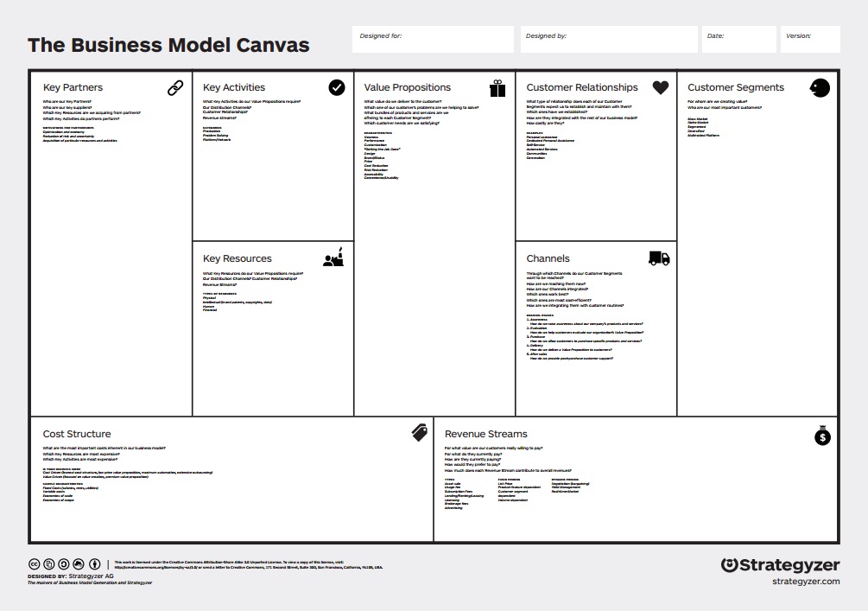Click the 'Key Partners' heading

pyautogui.click(x=73, y=87)
